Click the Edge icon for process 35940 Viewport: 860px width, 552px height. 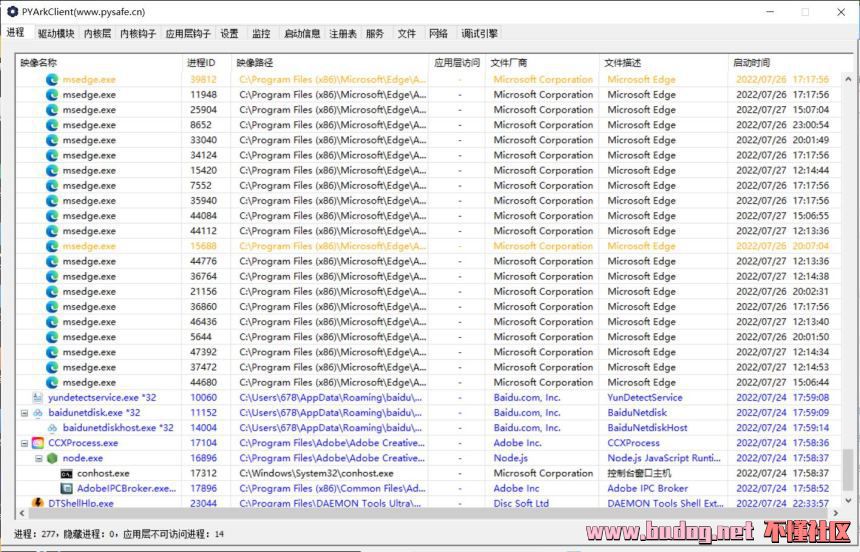[52, 201]
